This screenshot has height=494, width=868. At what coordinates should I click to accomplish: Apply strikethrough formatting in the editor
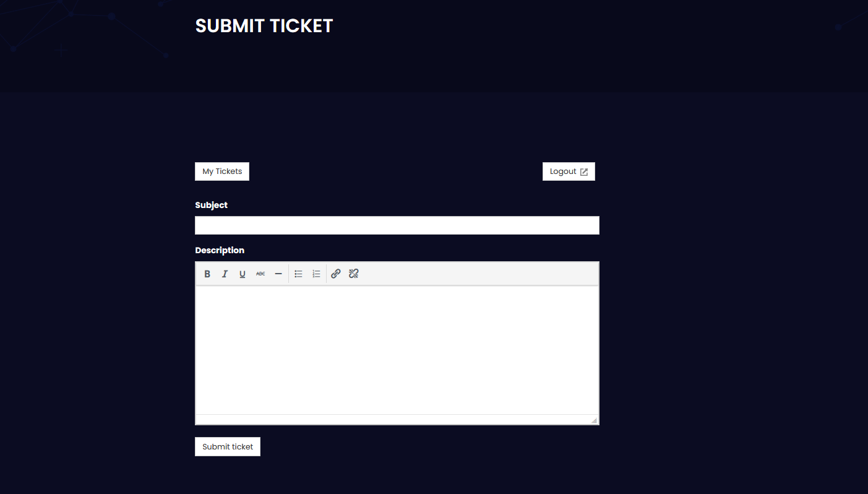point(260,273)
